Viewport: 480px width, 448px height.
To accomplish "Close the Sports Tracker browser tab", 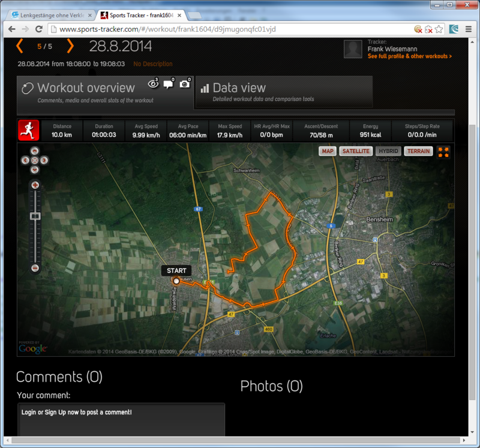I will [x=179, y=16].
